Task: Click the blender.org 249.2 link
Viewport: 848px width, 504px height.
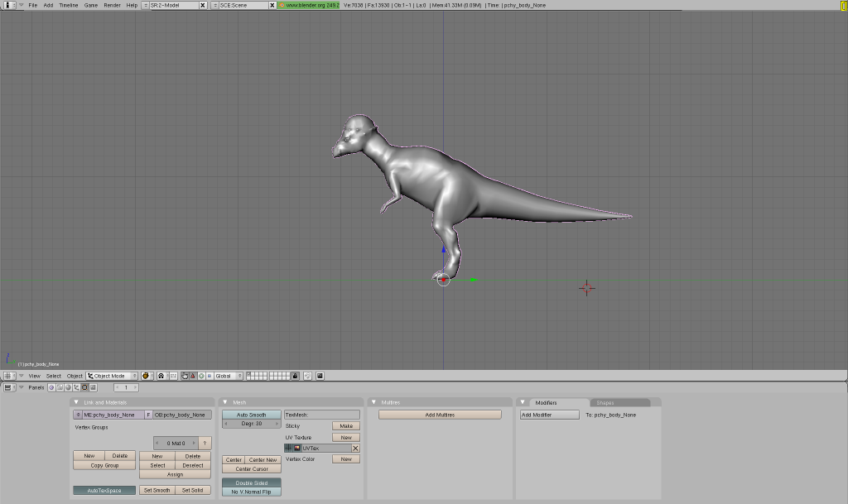Action: (309, 5)
